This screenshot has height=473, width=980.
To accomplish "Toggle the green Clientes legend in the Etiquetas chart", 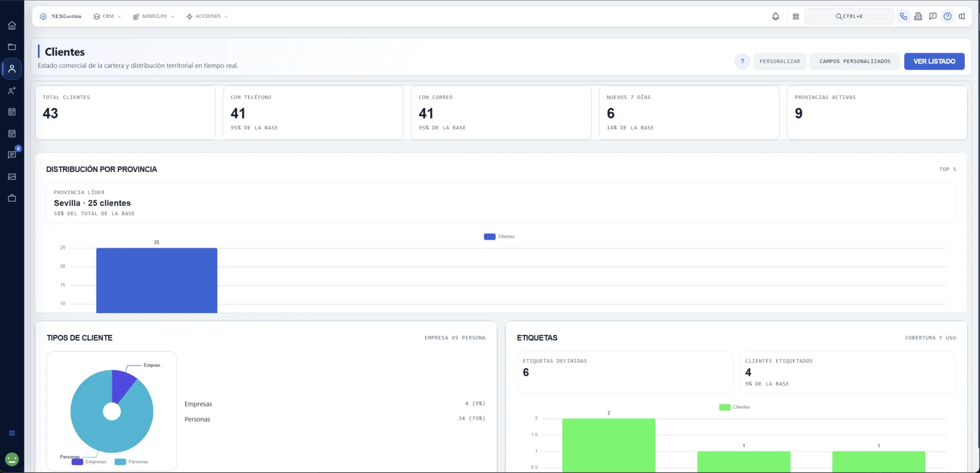I will pos(734,407).
